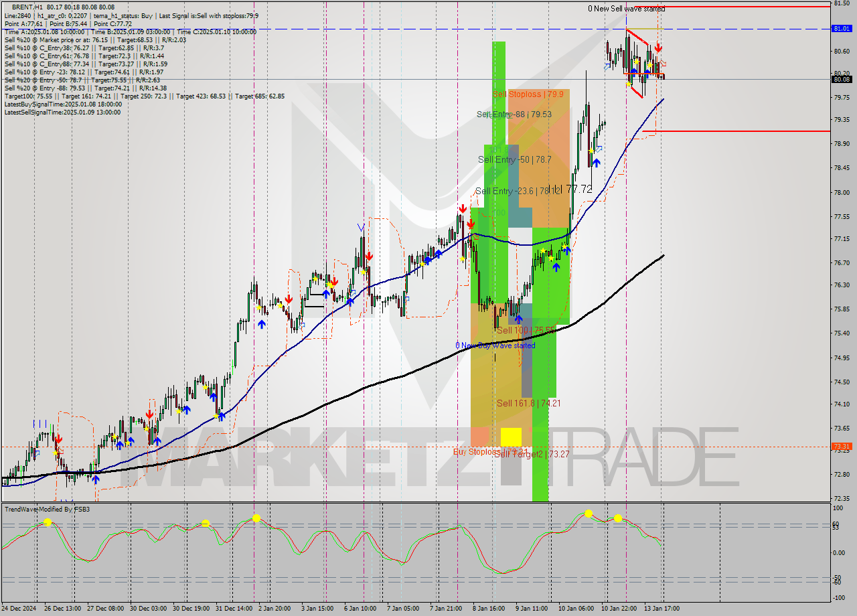Click the 'Sell 161.8 | 74.21' chart label
857x616 pixels.
[528, 403]
